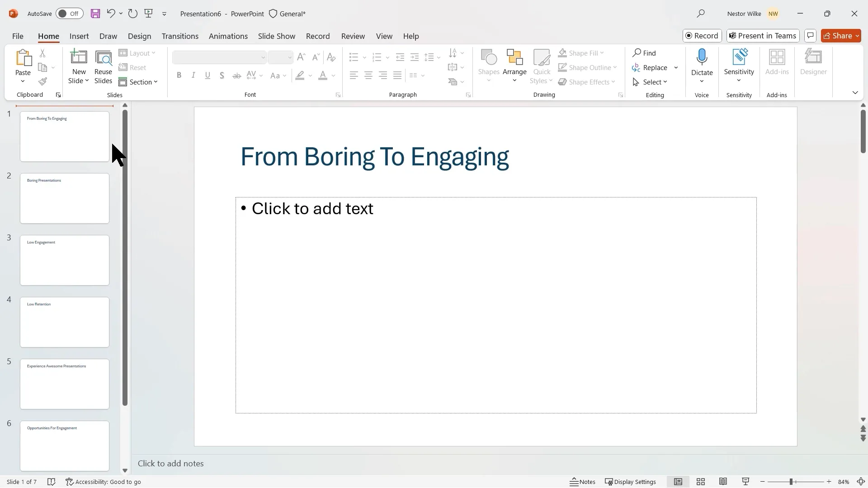Click the Arrange icon in Drawing group
Viewport: 868px width, 488px height.
coord(514,58)
